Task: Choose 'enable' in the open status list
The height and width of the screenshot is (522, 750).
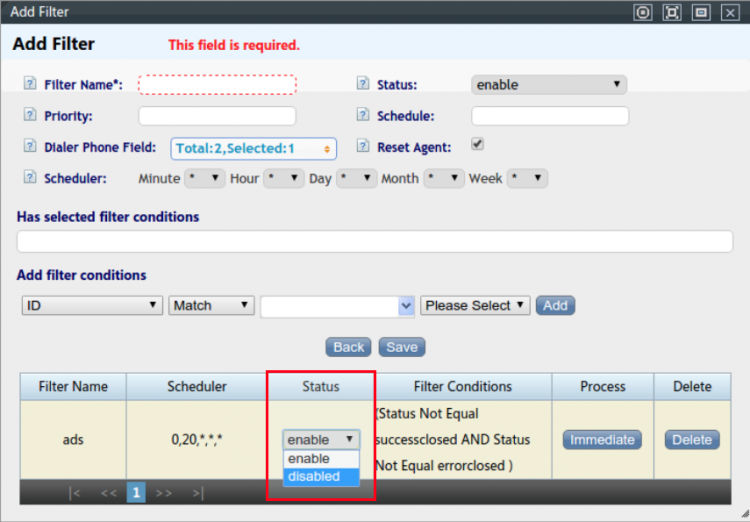Action: (x=309, y=459)
